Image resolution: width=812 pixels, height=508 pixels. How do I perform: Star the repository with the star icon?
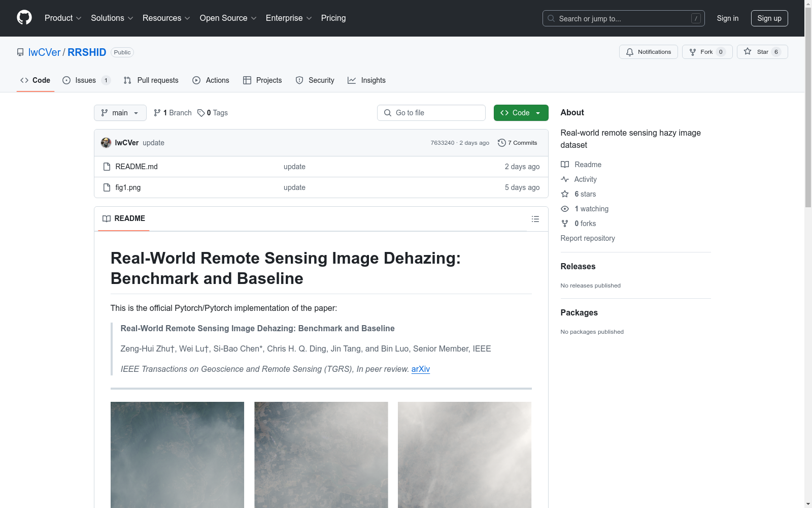(747, 51)
